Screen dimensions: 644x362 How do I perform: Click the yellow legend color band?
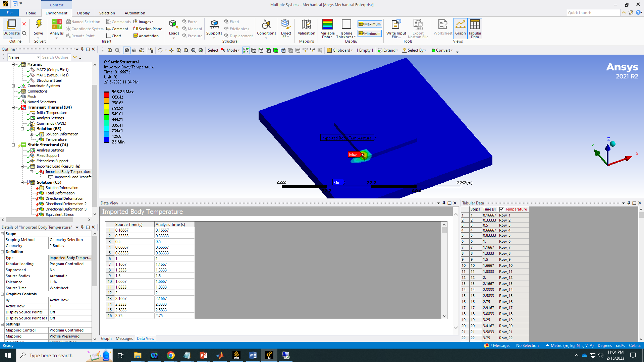pyautogui.click(x=106, y=106)
